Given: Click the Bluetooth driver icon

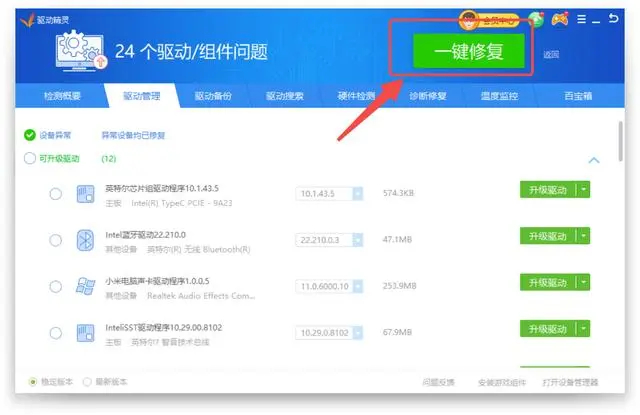Looking at the screenshot, I should tap(86, 240).
